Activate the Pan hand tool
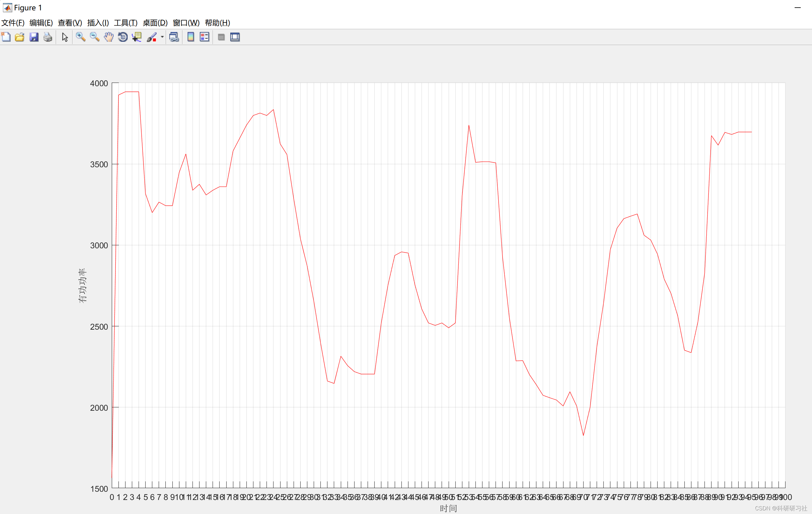This screenshot has height=514, width=812. [108, 37]
